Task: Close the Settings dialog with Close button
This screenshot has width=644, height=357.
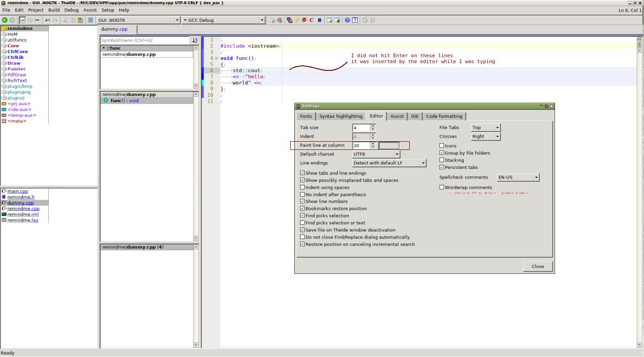Action: [x=537, y=267]
